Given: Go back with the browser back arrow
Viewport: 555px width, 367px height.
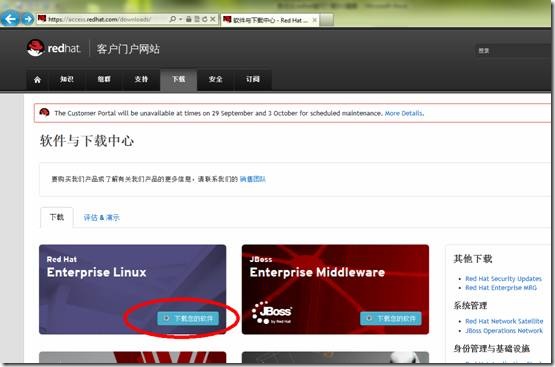Looking at the screenshot, I should (10, 19).
